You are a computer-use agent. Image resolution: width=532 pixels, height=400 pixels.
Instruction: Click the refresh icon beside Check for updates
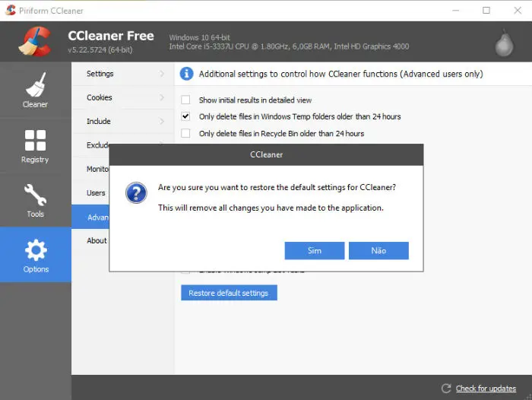[446, 388]
